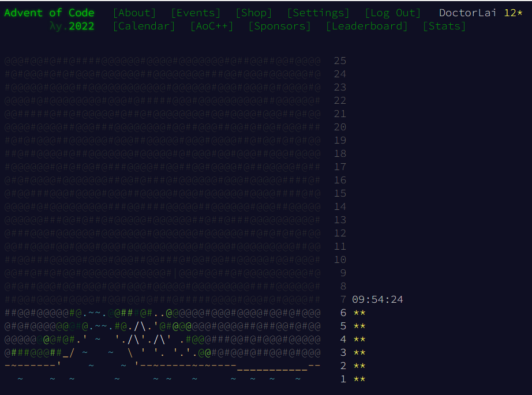Open the Advent of Code home link

(x=49, y=13)
